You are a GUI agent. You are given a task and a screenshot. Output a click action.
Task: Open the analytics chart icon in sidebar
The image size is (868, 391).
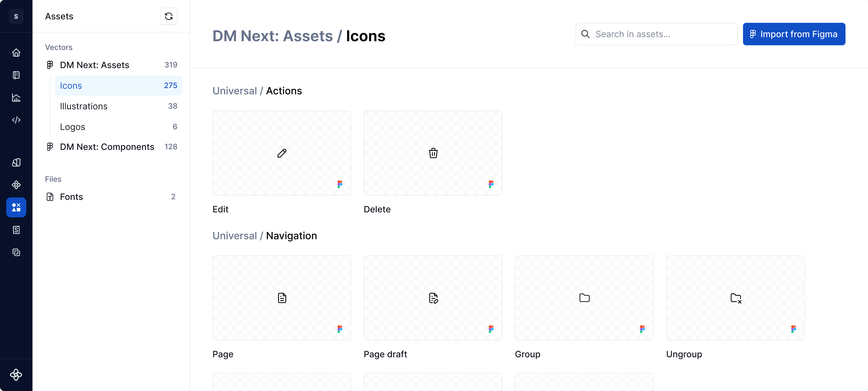16,98
